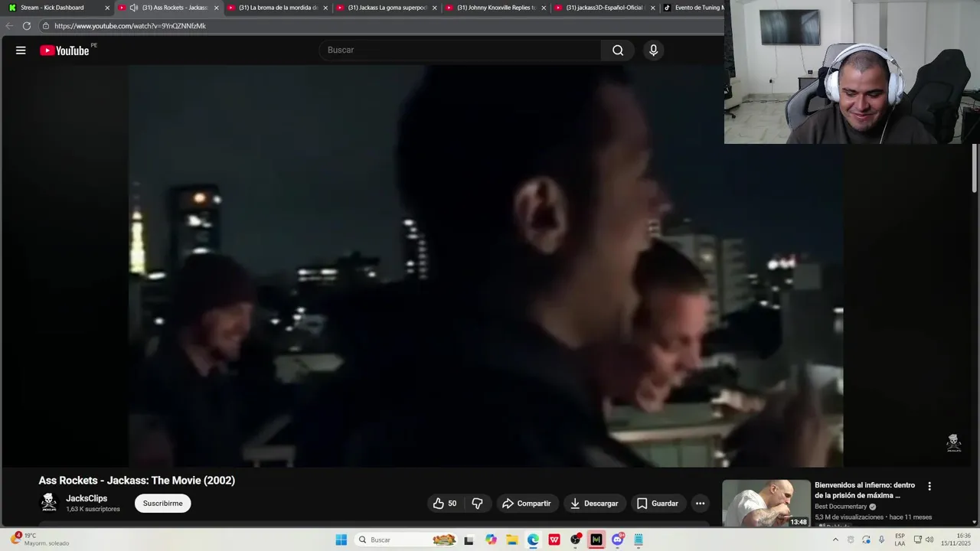Open the clock showing 16:36
Image resolution: width=980 pixels, height=551 pixels.
(955, 540)
